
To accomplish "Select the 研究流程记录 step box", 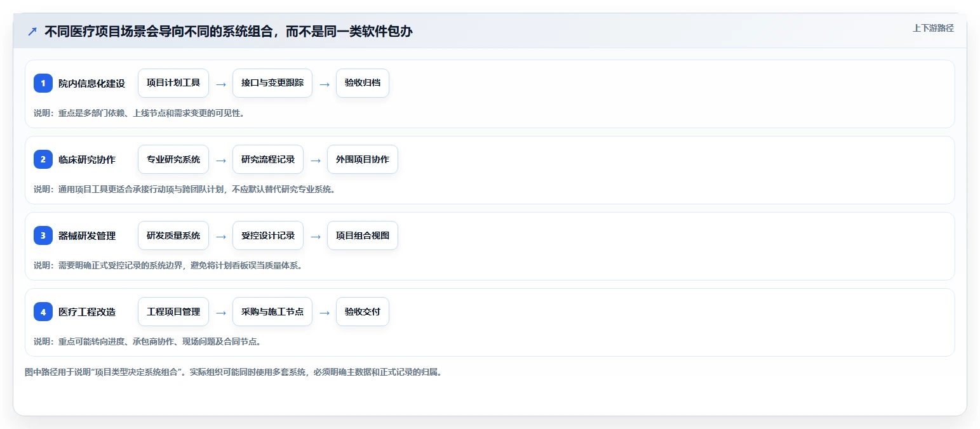I will [268, 159].
